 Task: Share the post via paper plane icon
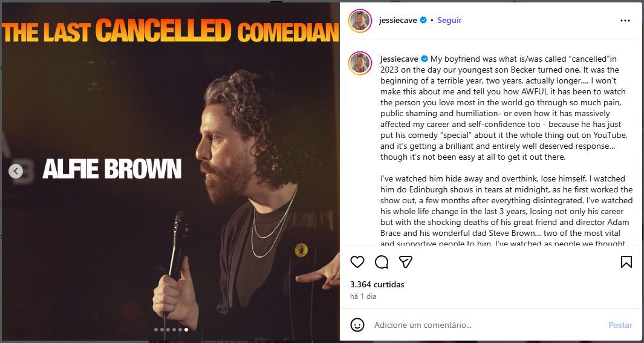pyautogui.click(x=406, y=262)
